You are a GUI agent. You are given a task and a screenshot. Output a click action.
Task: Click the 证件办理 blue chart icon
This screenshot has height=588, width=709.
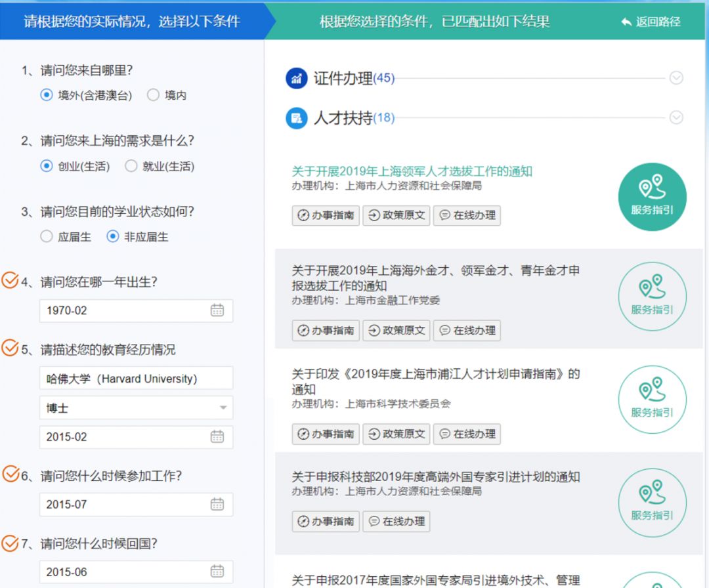click(297, 78)
